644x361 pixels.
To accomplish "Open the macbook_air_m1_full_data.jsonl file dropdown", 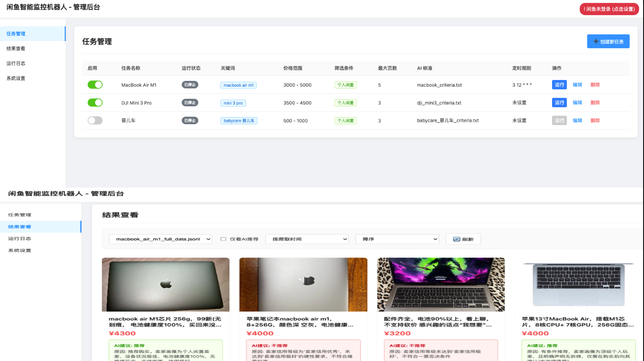I will click(x=161, y=239).
